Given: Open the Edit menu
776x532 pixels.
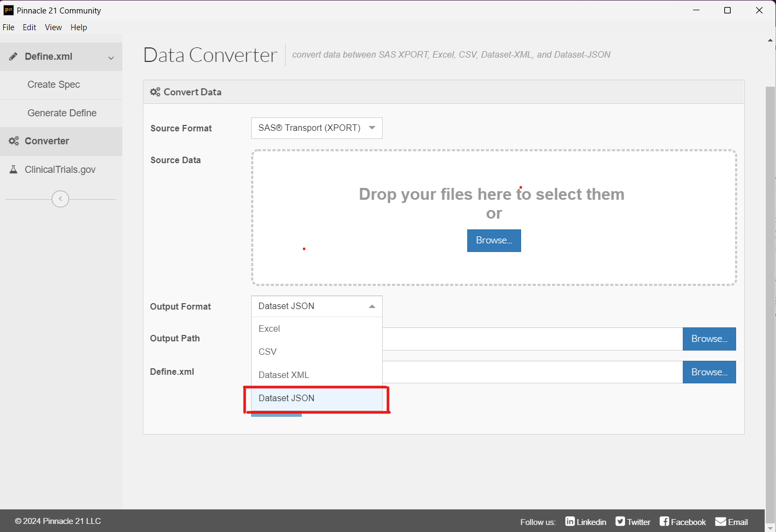Looking at the screenshot, I should pyautogui.click(x=29, y=27).
